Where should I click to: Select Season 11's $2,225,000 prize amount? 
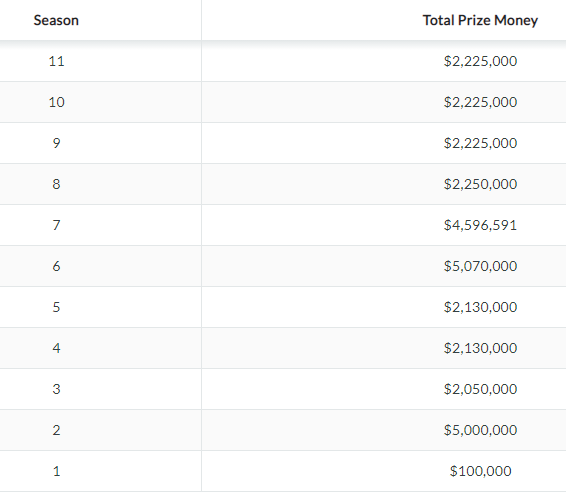[480, 61]
